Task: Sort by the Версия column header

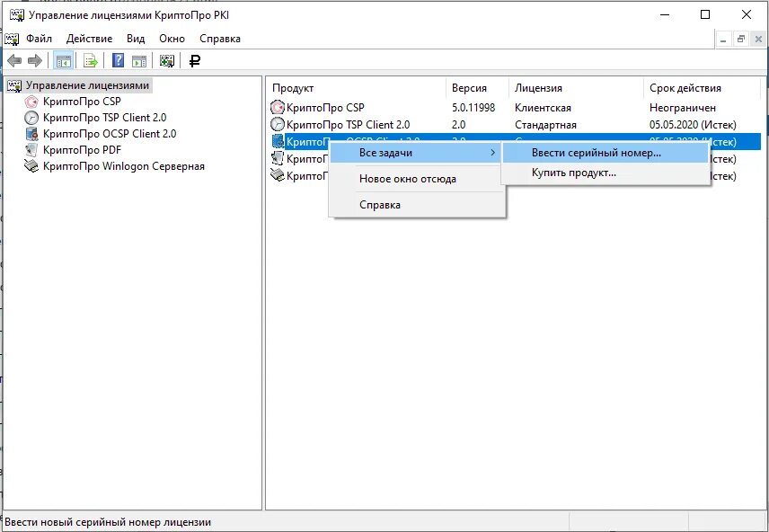Action: pyautogui.click(x=477, y=88)
